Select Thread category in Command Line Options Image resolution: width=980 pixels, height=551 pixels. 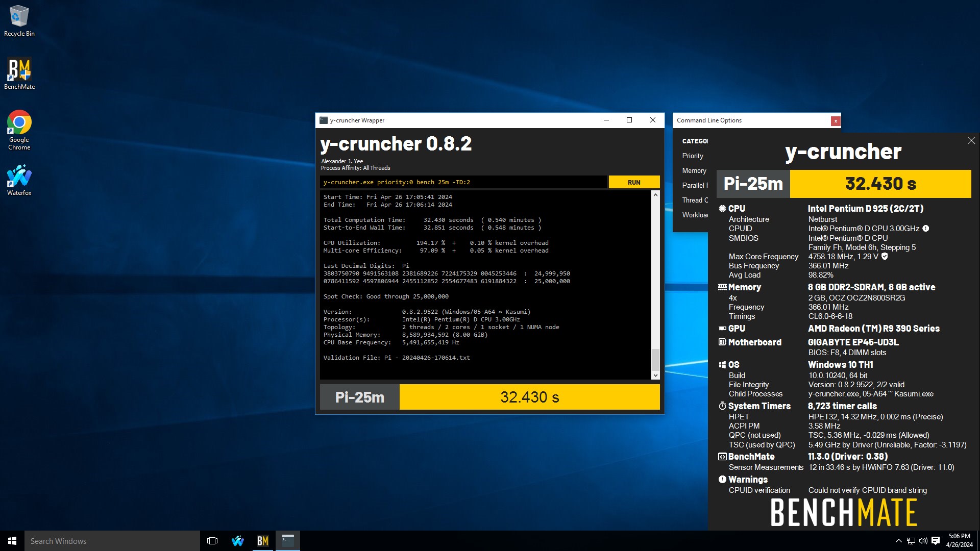(695, 200)
